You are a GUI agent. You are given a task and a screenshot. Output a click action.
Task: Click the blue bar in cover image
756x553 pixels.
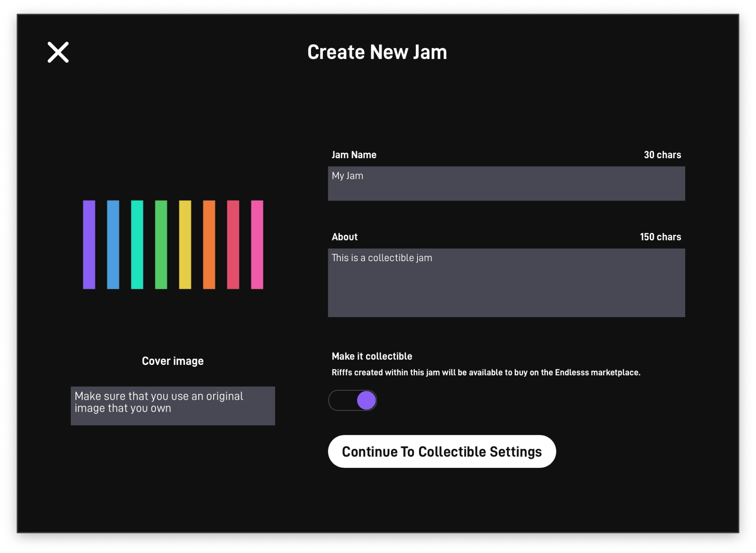click(x=113, y=245)
